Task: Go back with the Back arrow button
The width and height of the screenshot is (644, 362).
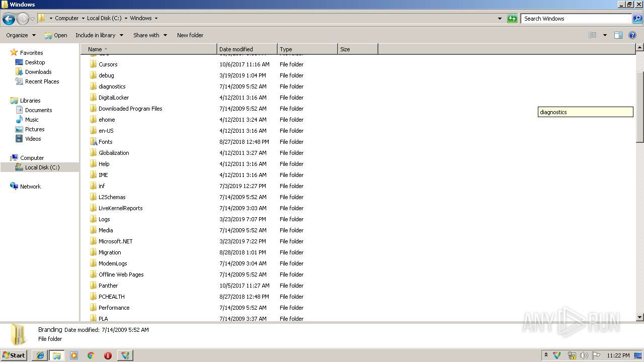Action: (x=9, y=19)
